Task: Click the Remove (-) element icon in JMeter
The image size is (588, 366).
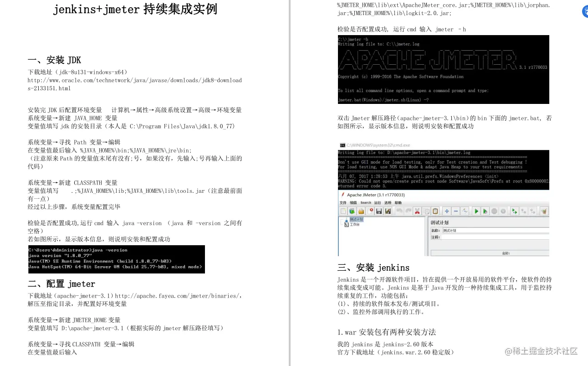Action: pyautogui.click(x=455, y=211)
